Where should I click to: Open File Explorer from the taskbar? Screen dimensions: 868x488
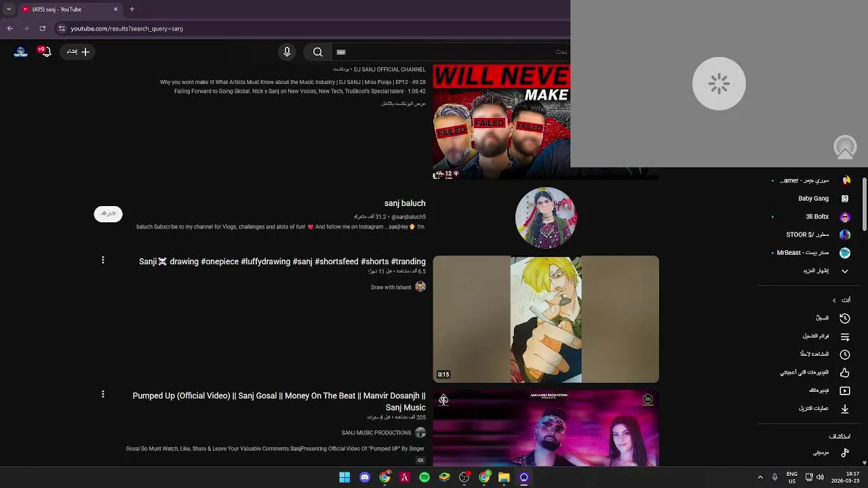click(x=504, y=477)
